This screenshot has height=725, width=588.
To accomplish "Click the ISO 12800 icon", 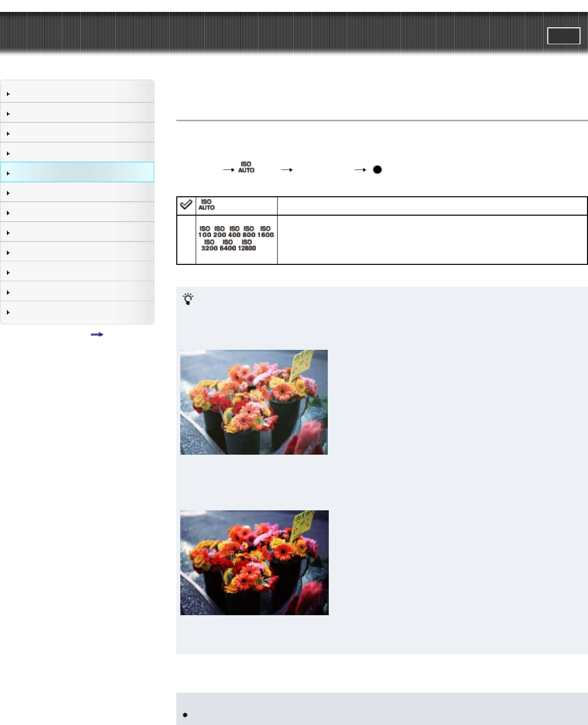I will pyautogui.click(x=247, y=245).
